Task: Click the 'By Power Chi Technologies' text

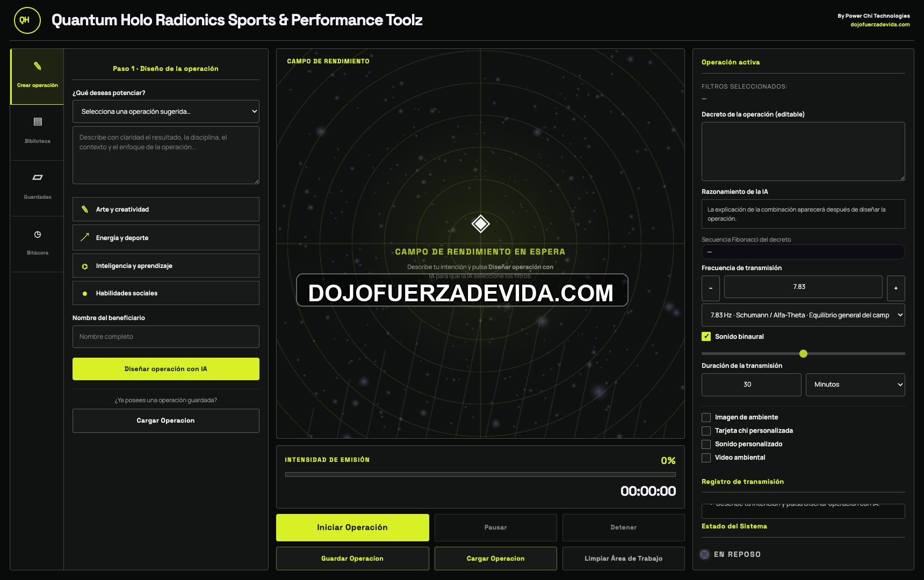Action: (x=874, y=16)
